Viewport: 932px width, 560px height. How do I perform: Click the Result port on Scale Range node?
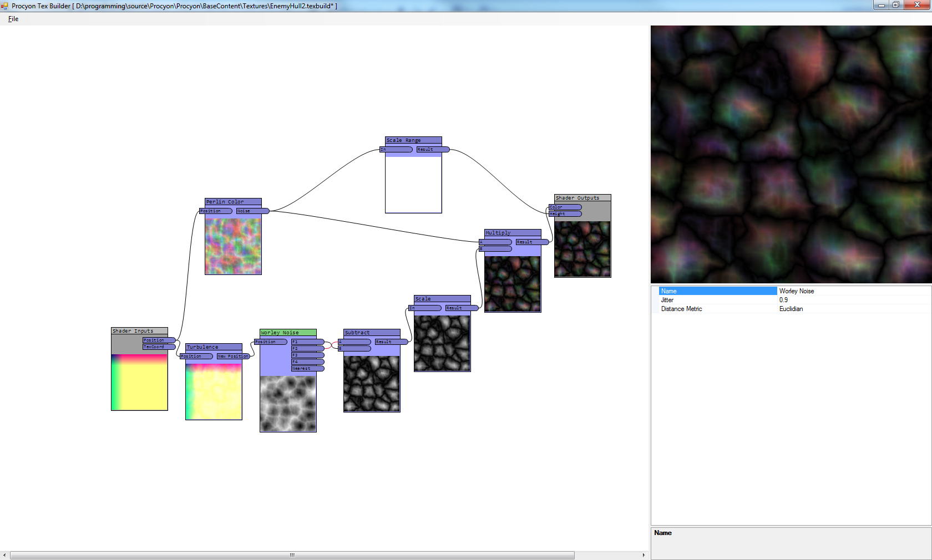(433, 149)
